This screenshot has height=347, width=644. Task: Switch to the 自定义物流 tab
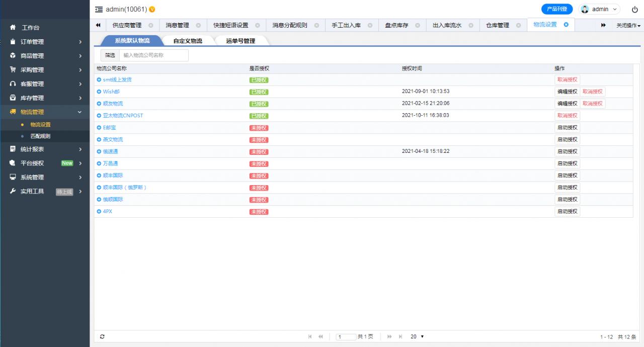tap(187, 41)
